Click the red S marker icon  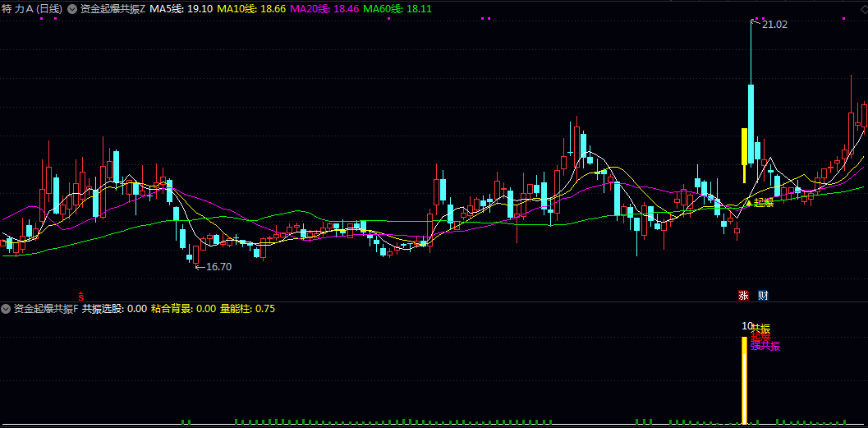pos(80,295)
